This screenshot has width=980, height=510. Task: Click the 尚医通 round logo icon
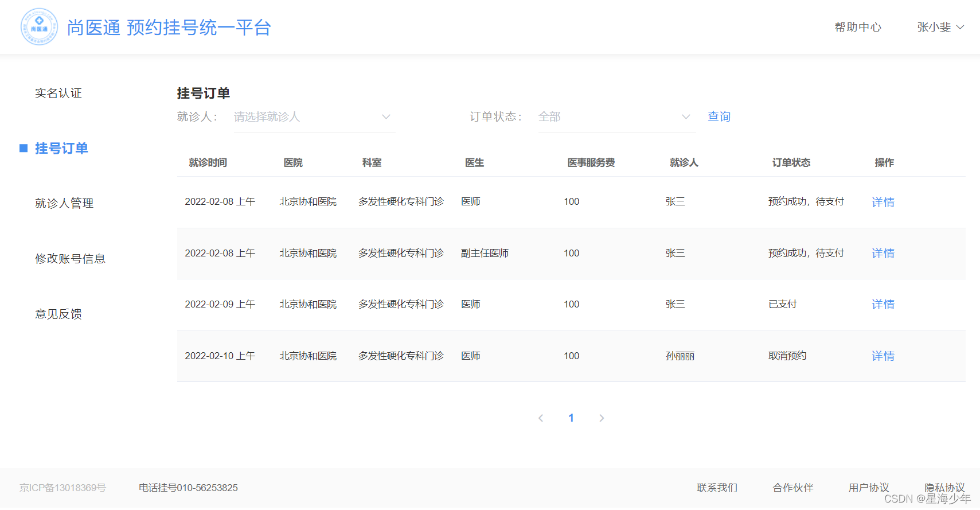coord(39,27)
